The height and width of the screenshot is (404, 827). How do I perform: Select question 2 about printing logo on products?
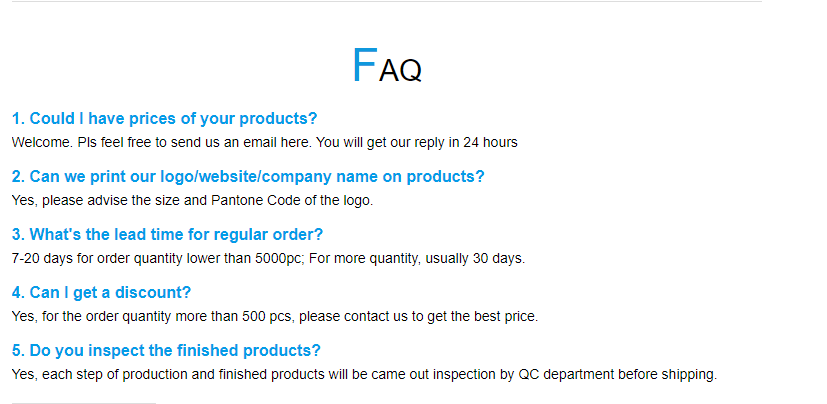click(x=248, y=176)
